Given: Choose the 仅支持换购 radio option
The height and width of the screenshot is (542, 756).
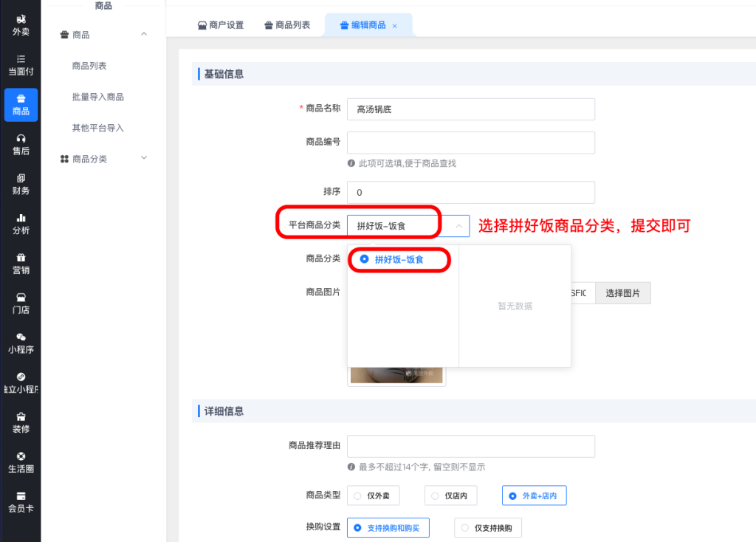Looking at the screenshot, I should (x=487, y=527).
